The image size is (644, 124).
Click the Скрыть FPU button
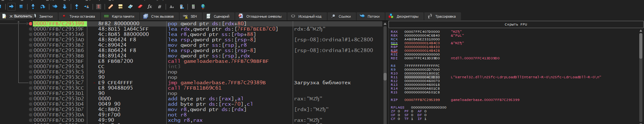[x=516, y=24]
